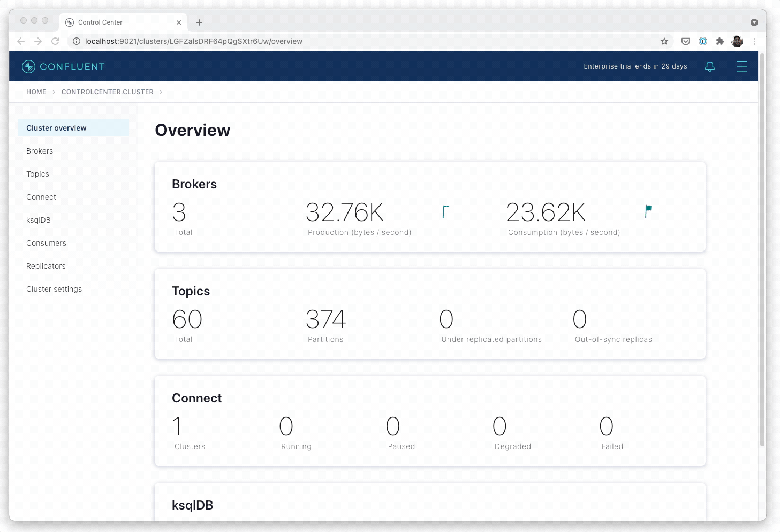The image size is (780, 532).
Task: Expand the tab search dropdown arrow
Action: coord(754,22)
